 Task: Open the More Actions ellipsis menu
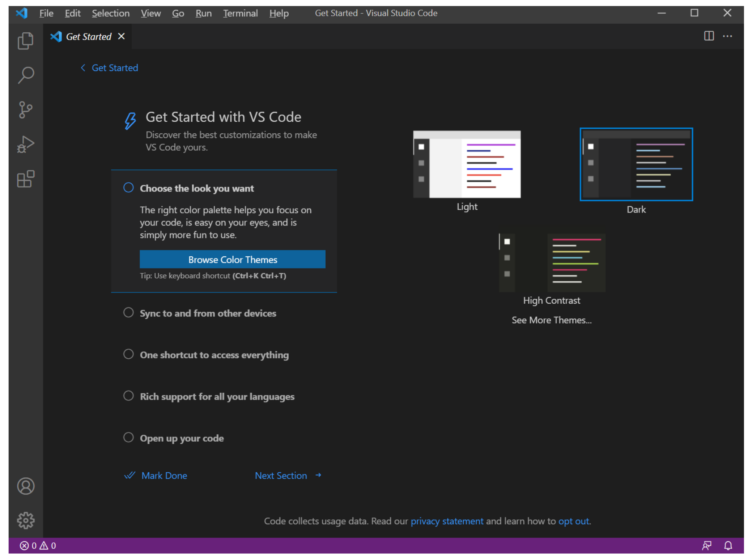[x=727, y=36]
